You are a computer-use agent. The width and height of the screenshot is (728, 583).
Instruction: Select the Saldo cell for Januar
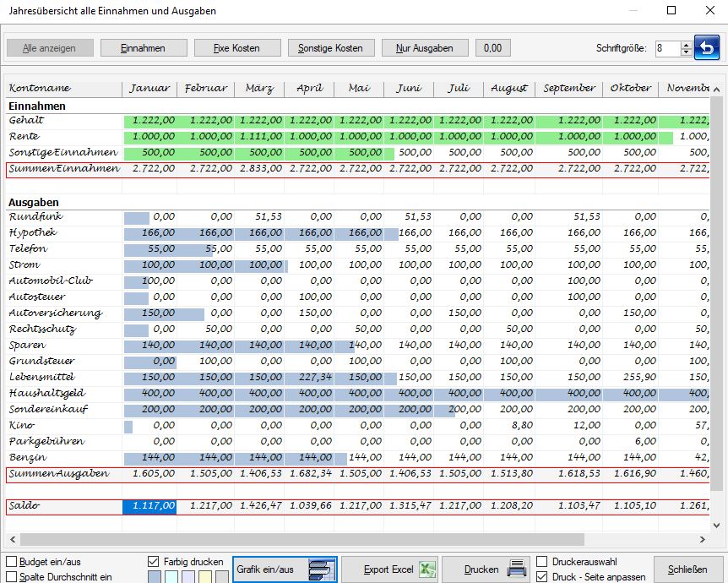pos(149,506)
